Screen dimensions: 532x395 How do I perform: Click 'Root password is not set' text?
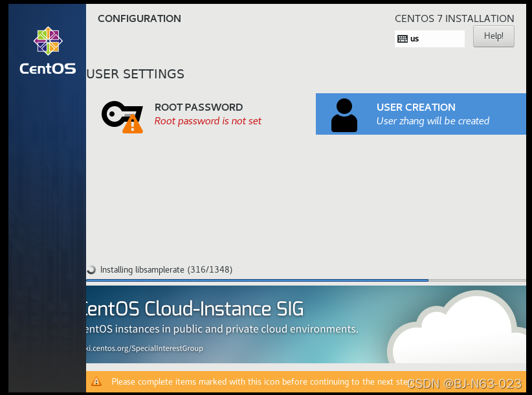[208, 121]
